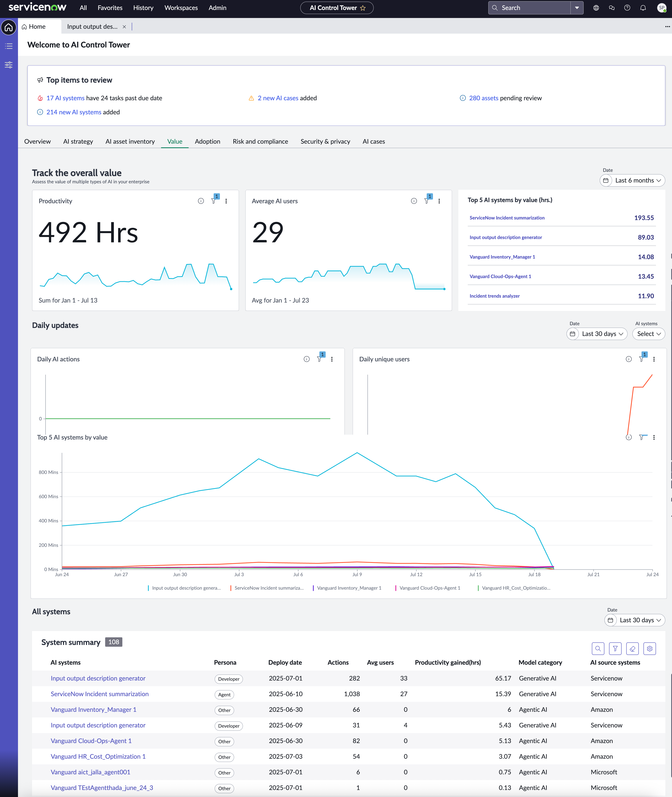This screenshot has height=797, width=672.
Task: Click the notifications bell icon
Action: click(x=643, y=8)
